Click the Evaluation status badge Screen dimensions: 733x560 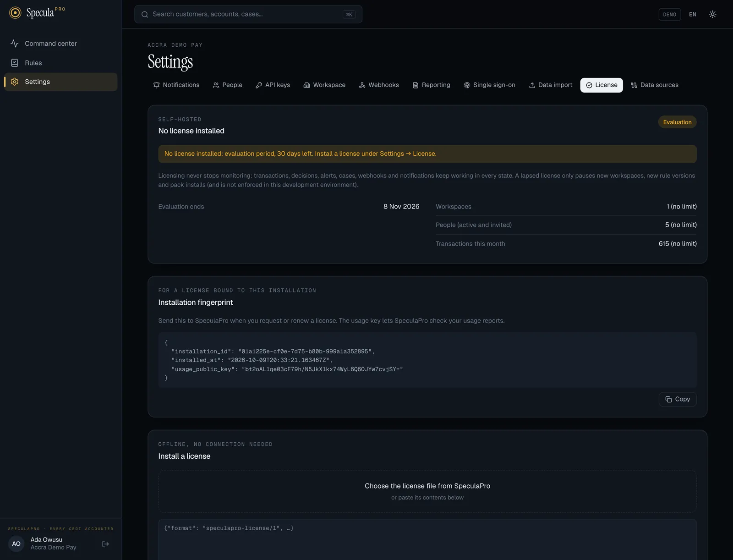click(x=677, y=122)
